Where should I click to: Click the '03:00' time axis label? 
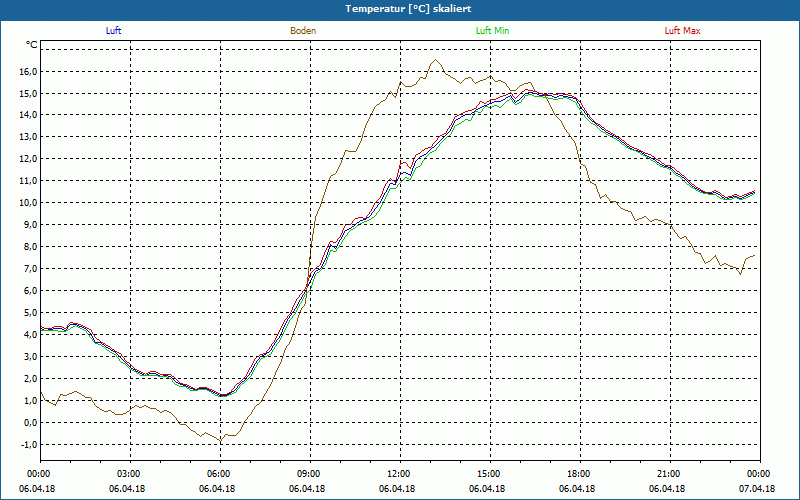128,474
